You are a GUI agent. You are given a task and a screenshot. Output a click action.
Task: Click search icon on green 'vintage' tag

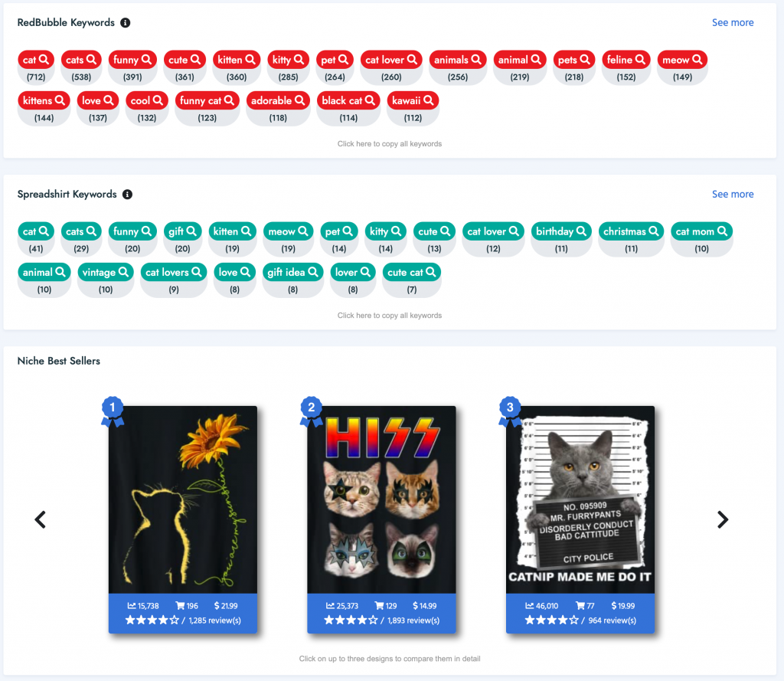123,272
